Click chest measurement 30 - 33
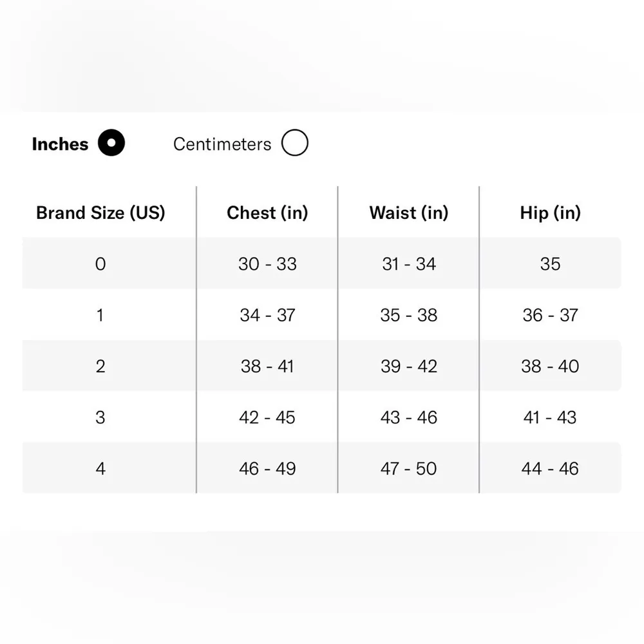 click(267, 263)
